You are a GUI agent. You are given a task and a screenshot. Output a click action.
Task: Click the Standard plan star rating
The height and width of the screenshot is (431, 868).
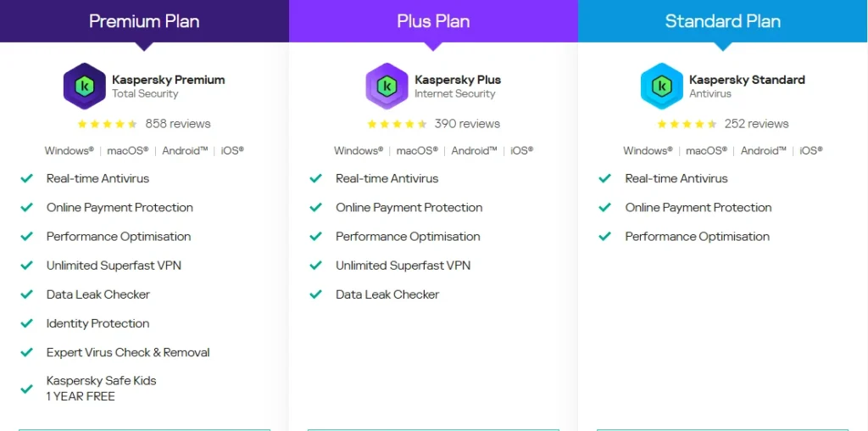[x=687, y=124]
